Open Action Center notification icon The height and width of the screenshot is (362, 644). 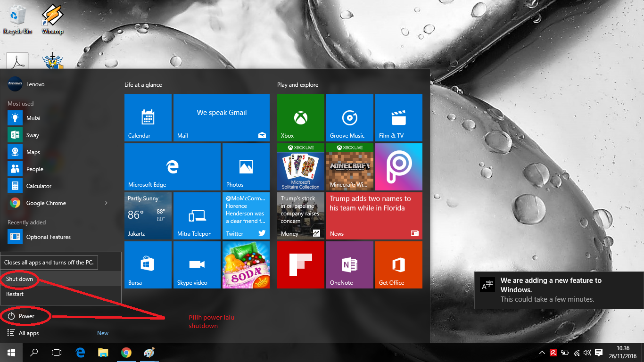click(598, 353)
